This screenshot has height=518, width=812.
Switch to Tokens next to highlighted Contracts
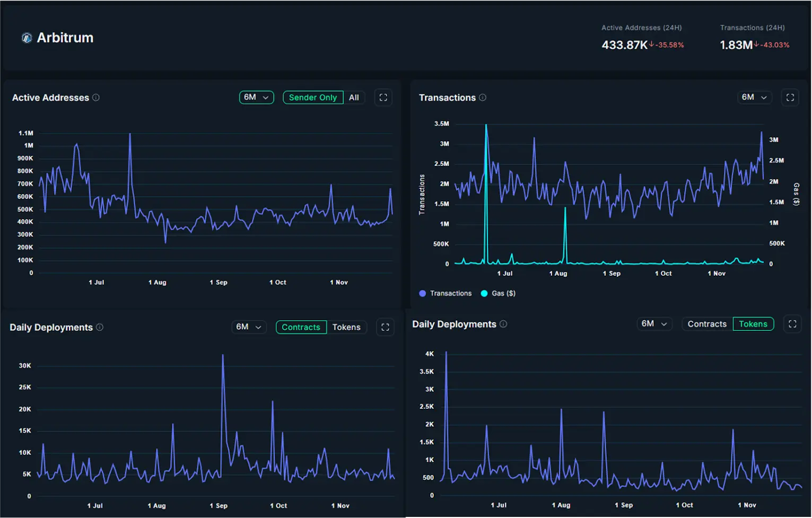click(346, 327)
